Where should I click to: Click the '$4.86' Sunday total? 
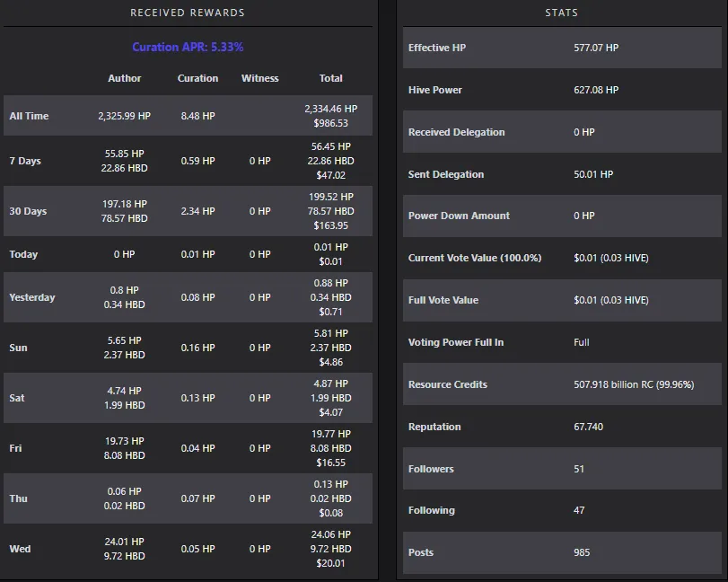[330, 362]
